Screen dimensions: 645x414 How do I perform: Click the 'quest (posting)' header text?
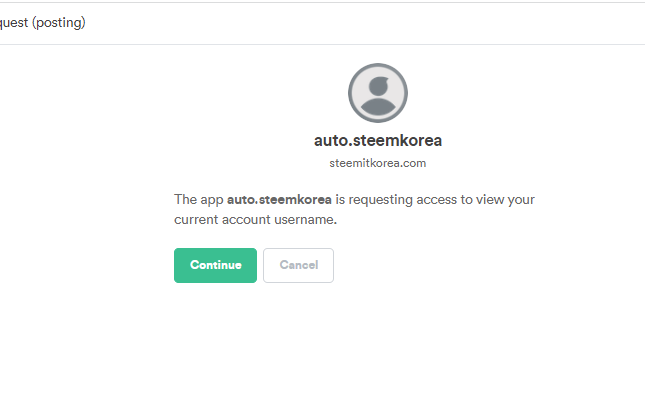click(42, 23)
